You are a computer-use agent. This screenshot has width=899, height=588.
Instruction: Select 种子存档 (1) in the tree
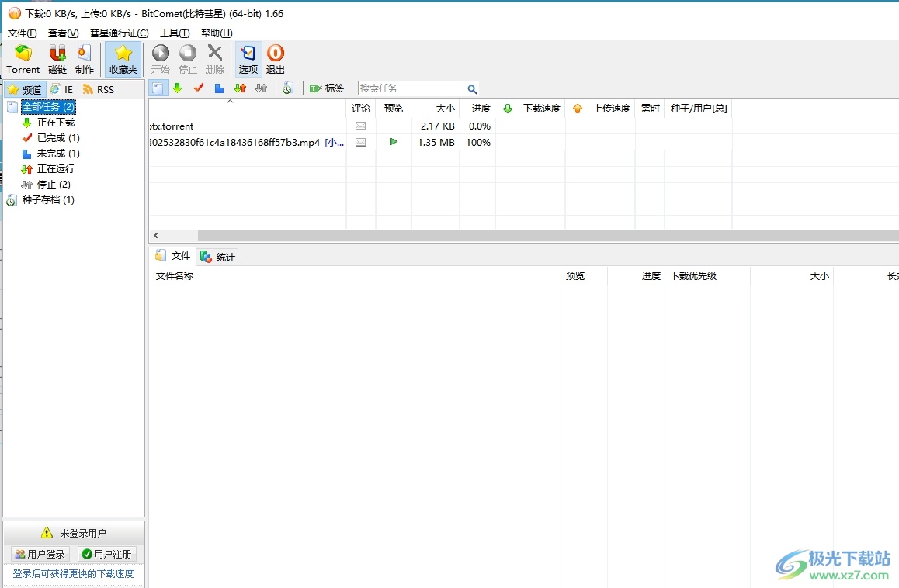[48, 199]
